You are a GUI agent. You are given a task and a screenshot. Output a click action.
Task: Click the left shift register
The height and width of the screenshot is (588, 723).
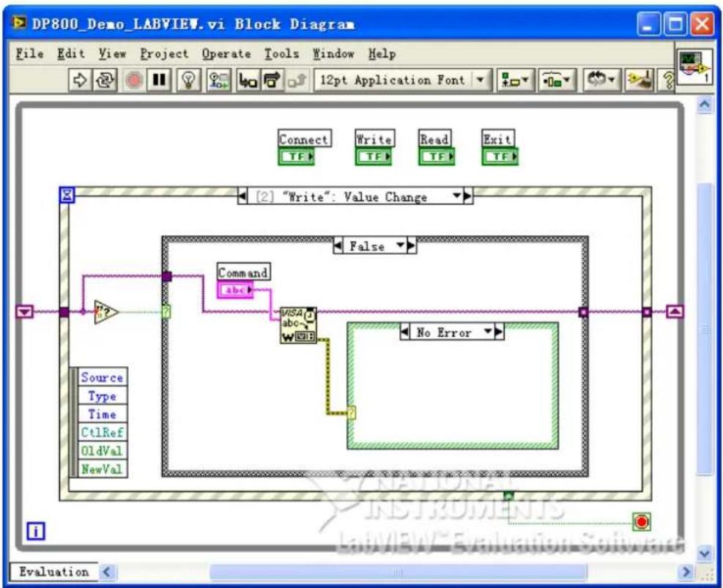pyautogui.click(x=25, y=312)
